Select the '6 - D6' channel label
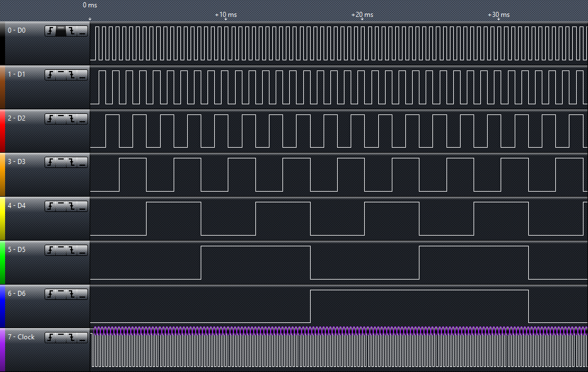The width and height of the screenshot is (588, 372). [17, 293]
